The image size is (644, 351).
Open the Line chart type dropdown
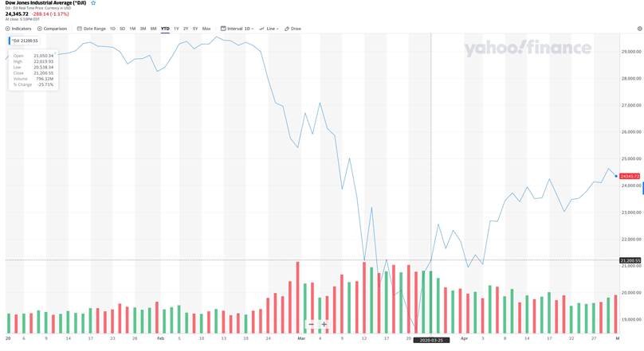pos(269,29)
